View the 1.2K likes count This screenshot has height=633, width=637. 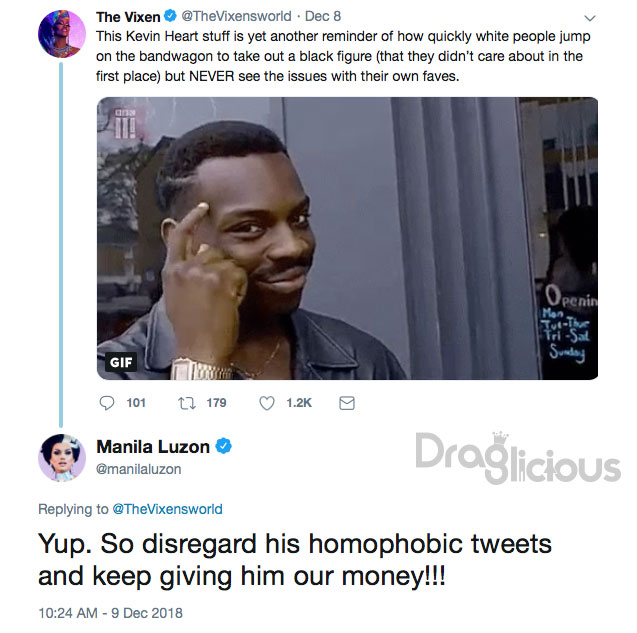(x=299, y=403)
